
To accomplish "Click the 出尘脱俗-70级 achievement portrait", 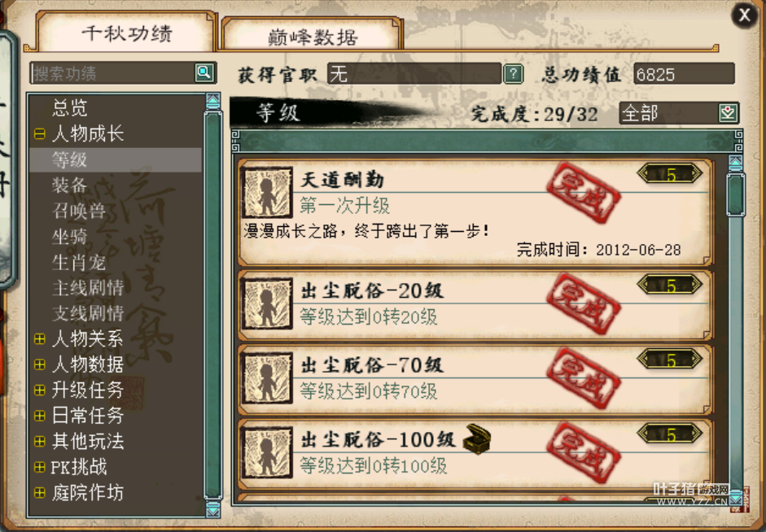I will [267, 377].
